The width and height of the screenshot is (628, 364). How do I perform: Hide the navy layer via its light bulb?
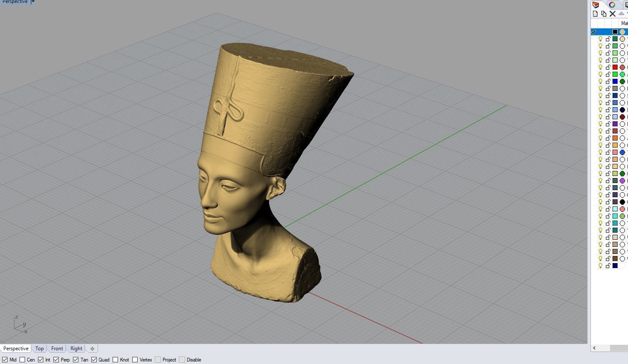[600, 266]
